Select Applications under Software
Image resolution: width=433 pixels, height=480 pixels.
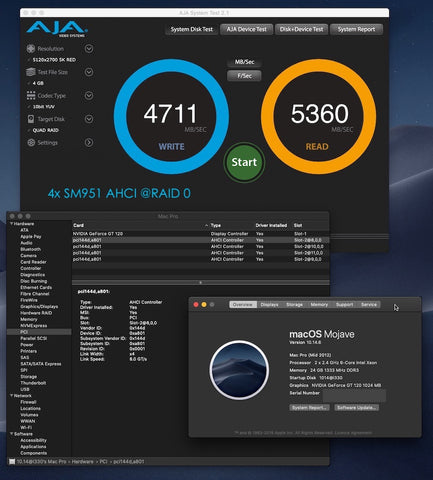point(33,447)
